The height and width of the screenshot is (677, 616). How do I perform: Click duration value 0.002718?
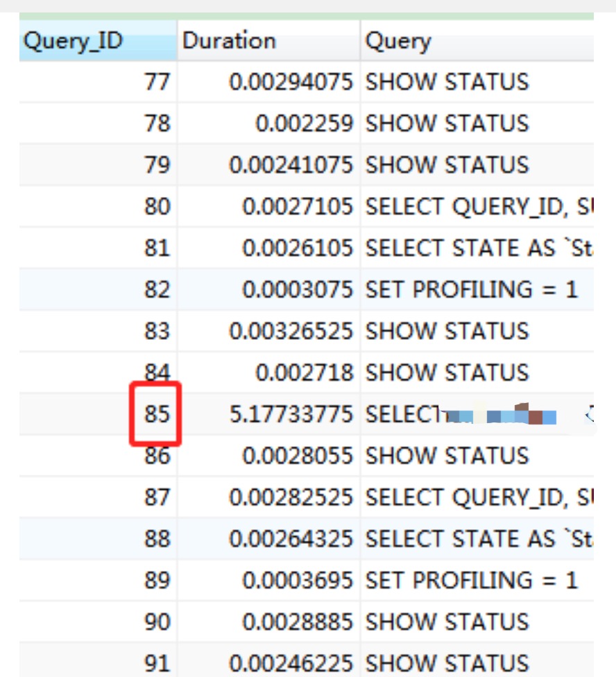click(305, 372)
